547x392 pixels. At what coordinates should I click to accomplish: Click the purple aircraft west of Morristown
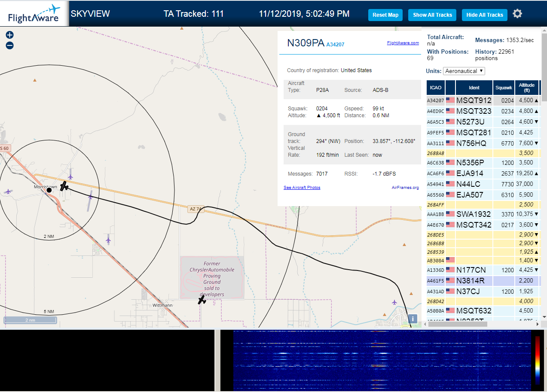click(x=8, y=191)
